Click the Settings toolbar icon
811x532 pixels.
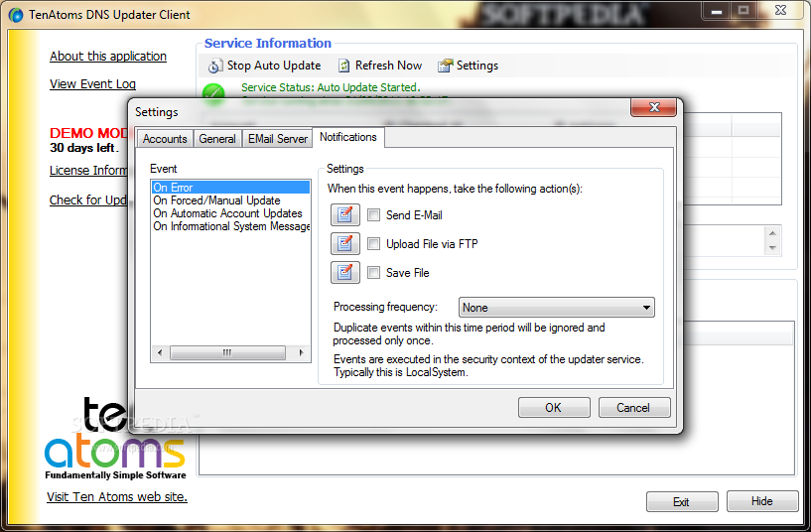click(445, 66)
